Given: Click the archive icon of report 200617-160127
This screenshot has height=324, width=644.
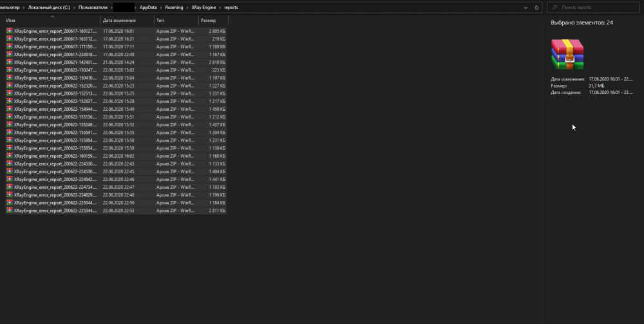Looking at the screenshot, I should click(10, 31).
